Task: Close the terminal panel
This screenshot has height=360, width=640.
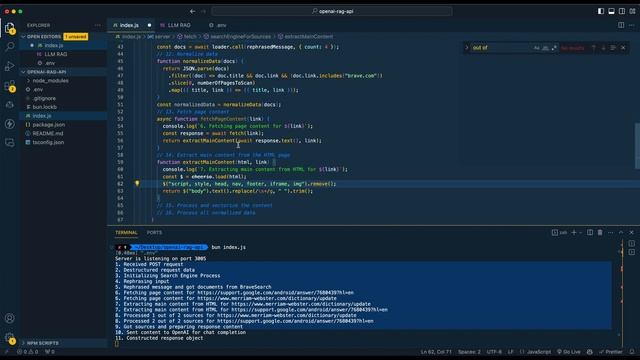Action: coord(631,232)
